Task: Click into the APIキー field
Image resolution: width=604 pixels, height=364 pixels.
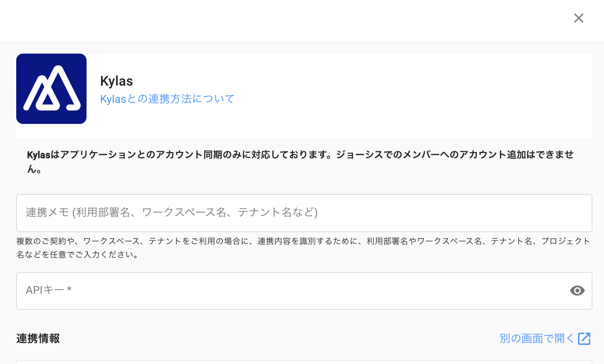Action: pyautogui.click(x=288, y=291)
